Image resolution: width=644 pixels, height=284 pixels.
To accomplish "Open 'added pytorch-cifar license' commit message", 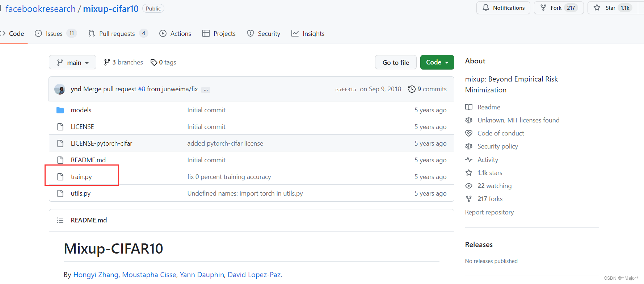I will 225,143.
